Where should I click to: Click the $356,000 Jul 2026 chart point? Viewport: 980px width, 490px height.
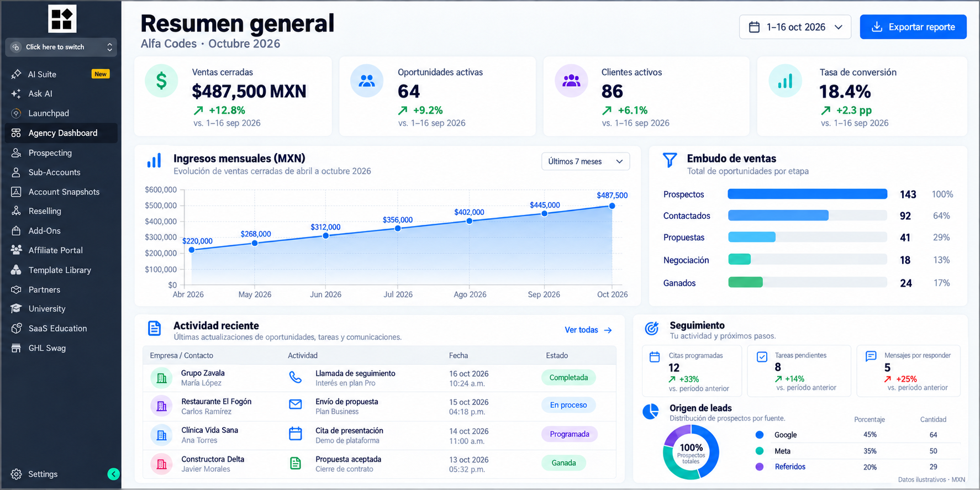click(x=398, y=228)
